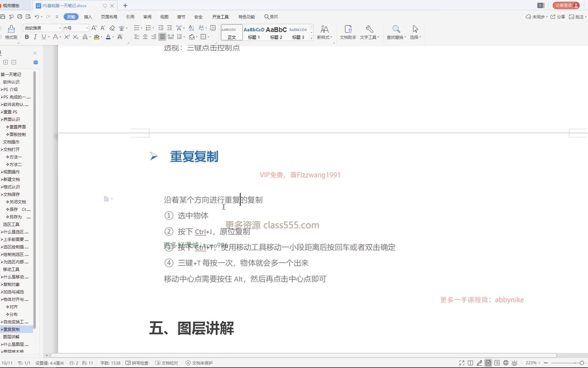
Task: Expand the 重复复制 outline item in sidebar
Action: pyautogui.click(x=2, y=329)
